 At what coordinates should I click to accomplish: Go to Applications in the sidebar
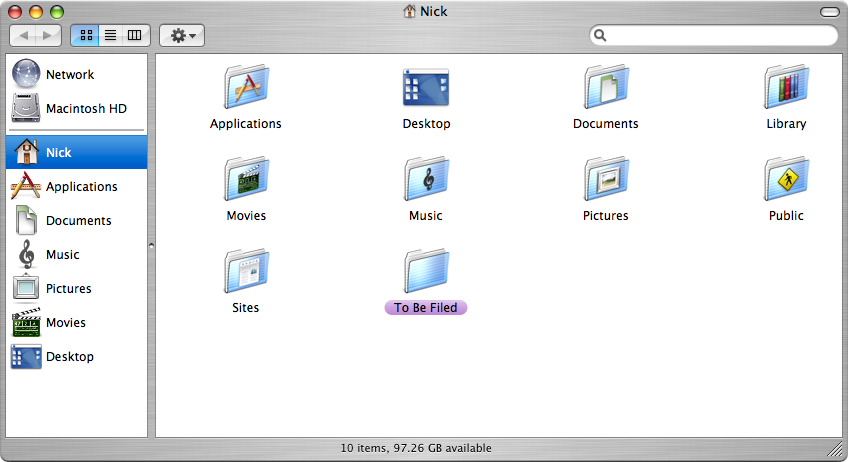[77, 186]
